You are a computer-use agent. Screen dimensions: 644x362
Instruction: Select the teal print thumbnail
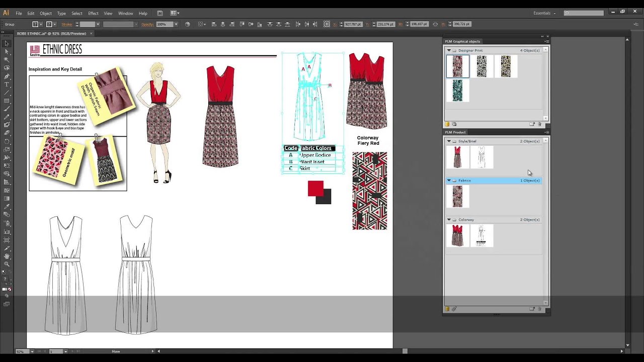[x=457, y=91]
